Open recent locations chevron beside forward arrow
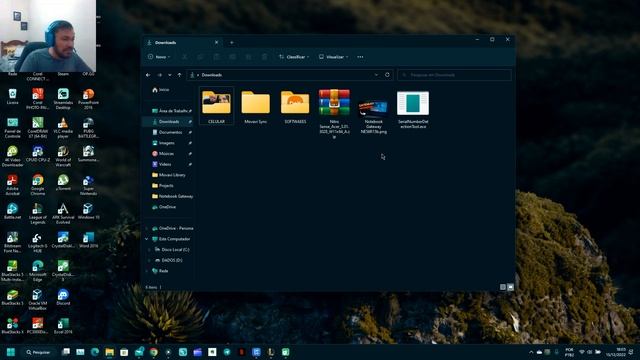This screenshot has height=360, width=640. pos(170,75)
